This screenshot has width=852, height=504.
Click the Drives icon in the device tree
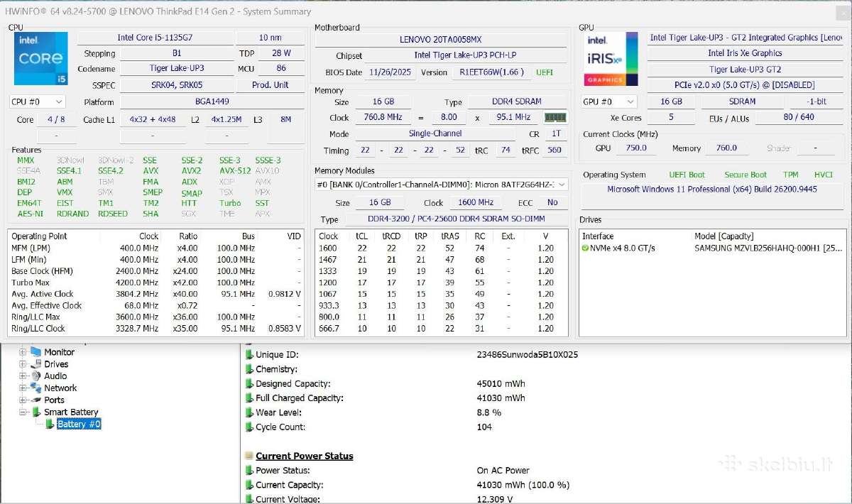36,364
